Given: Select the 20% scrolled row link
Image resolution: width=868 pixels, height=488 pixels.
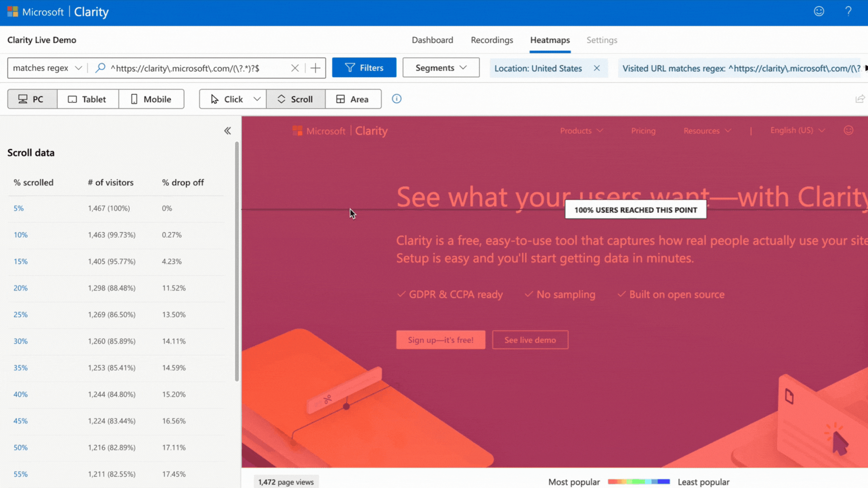Looking at the screenshot, I should click(20, 288).
